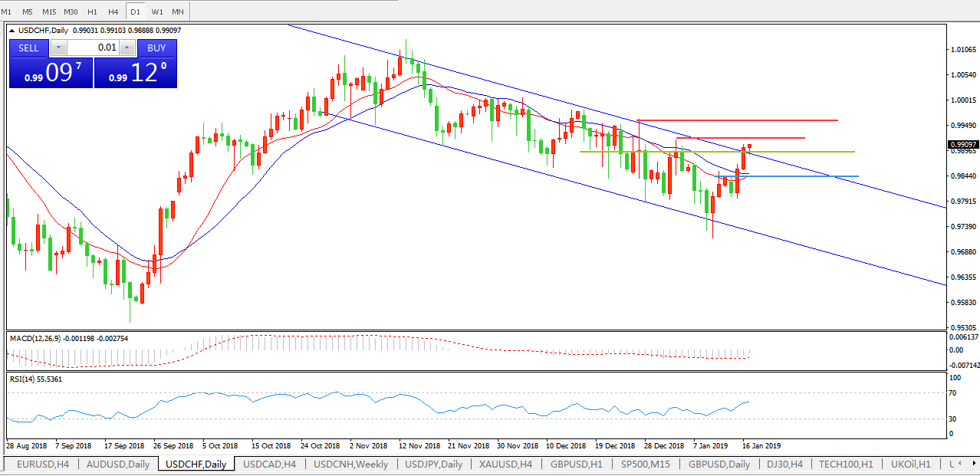Increase lot volume with up arrow
980x476 pixels.
tap(127, 48)
